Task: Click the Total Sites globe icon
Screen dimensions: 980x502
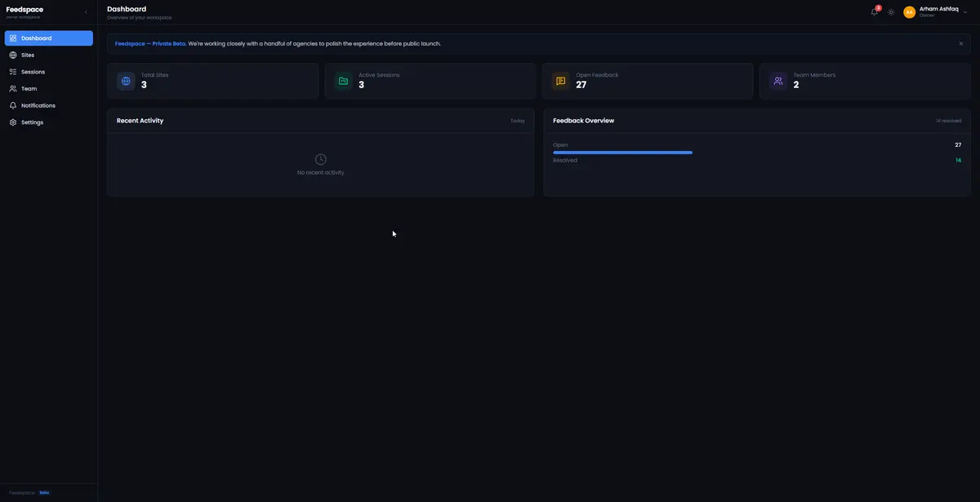Action: pos(126,81)
